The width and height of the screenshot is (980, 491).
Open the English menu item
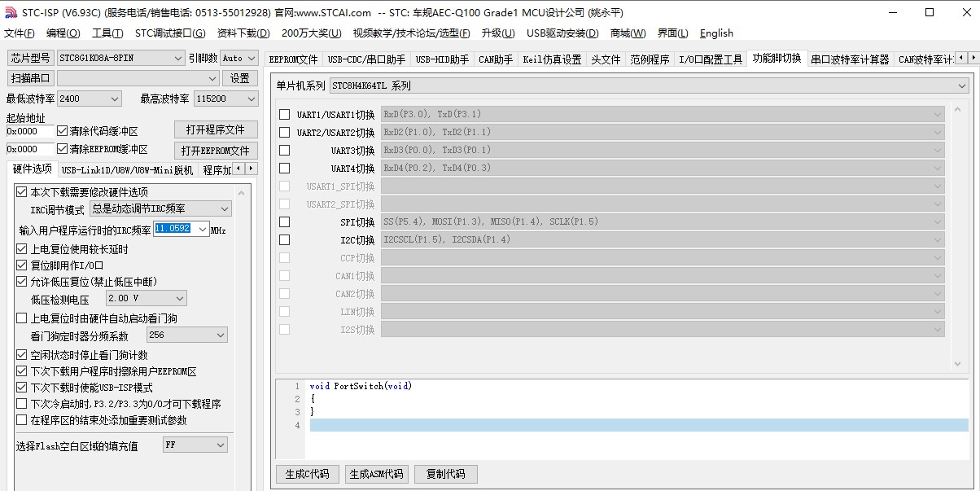(x=716, y=33)
